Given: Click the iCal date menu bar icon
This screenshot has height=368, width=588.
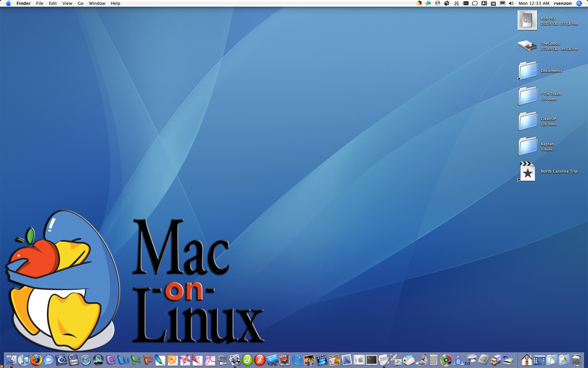Looking at the screenshot, I should point(493,3).
